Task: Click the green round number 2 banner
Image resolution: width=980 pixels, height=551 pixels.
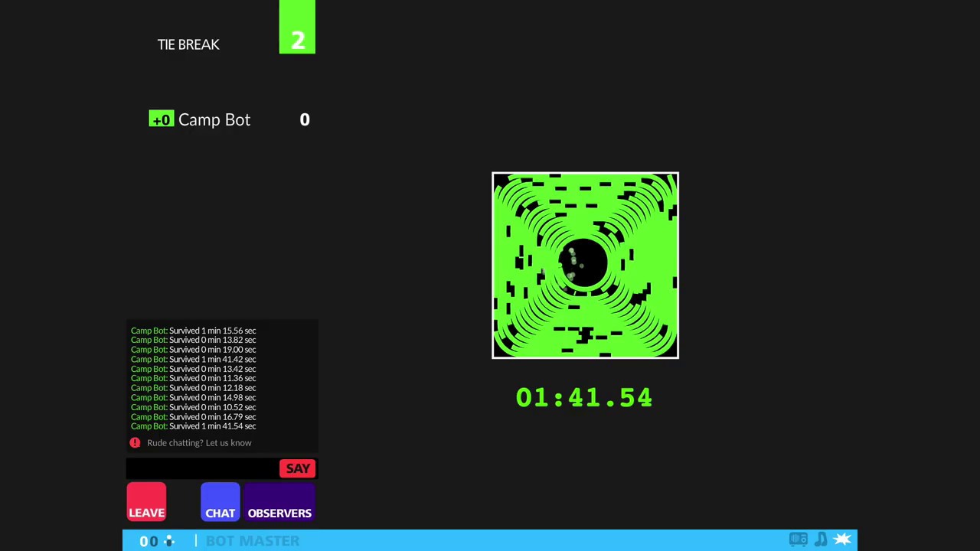Action: [297, 27]
